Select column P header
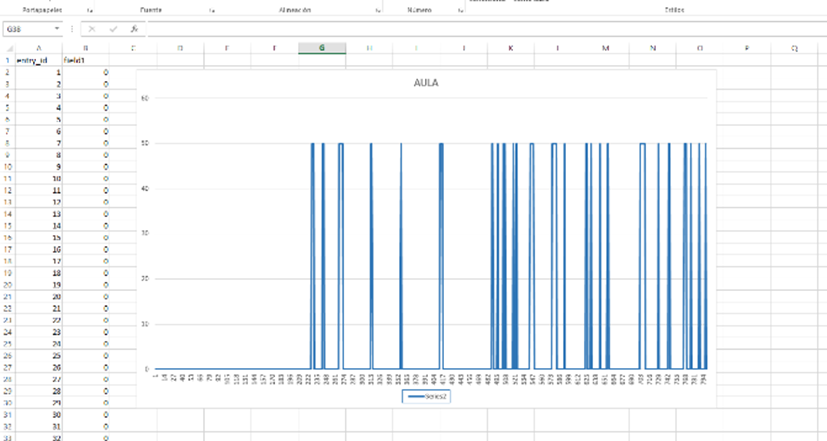827x441 pixels. (x=747, y=48)
